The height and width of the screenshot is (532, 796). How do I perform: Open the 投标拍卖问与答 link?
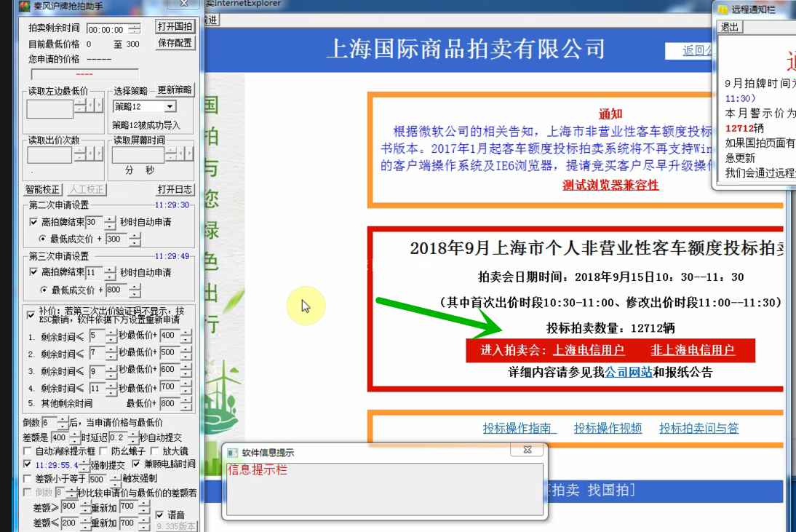[x=699, y=428]
